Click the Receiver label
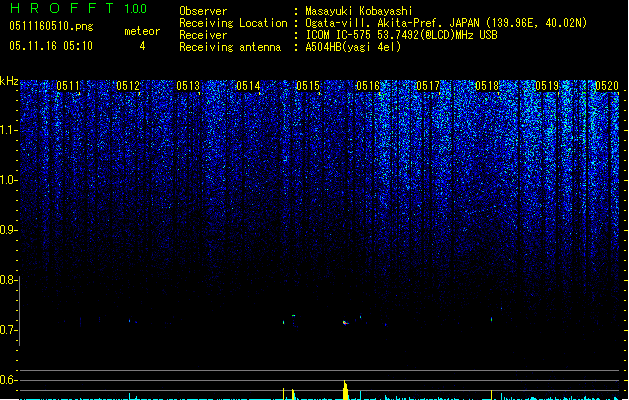 tap(203, 35)
